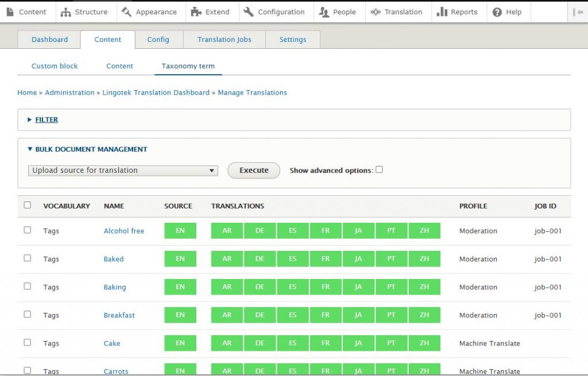588x376 pixels.
Task: Switch to the Translation Jobs tab
Action: pos(224,40)
